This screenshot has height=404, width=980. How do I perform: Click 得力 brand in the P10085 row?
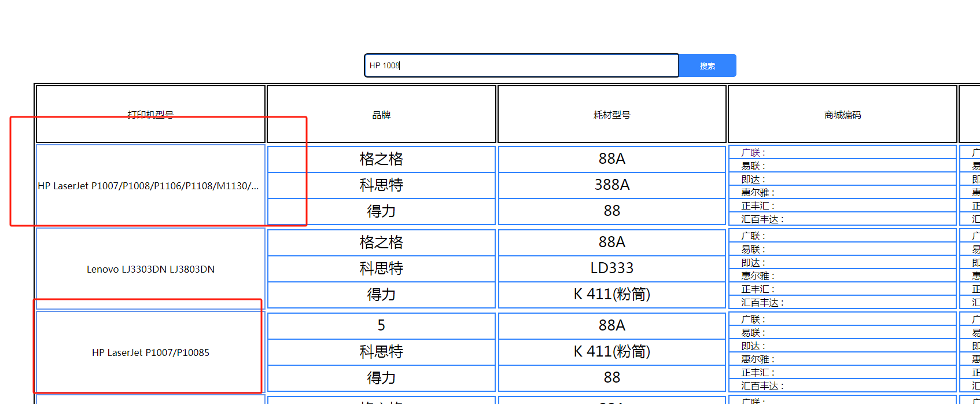[x=381, y=378]
